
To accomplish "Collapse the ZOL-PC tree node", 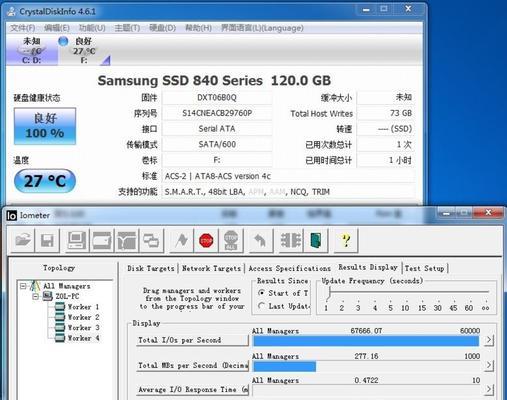I will (35, 296).
